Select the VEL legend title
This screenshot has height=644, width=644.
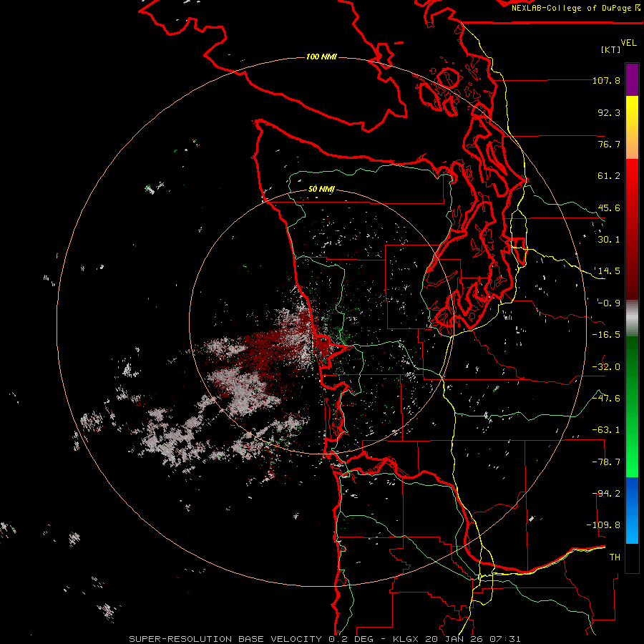(628, 43)
